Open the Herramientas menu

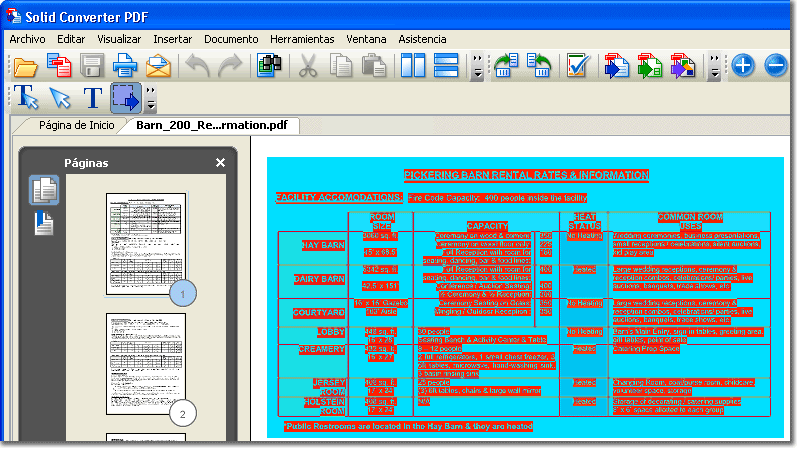coord(302,38)
